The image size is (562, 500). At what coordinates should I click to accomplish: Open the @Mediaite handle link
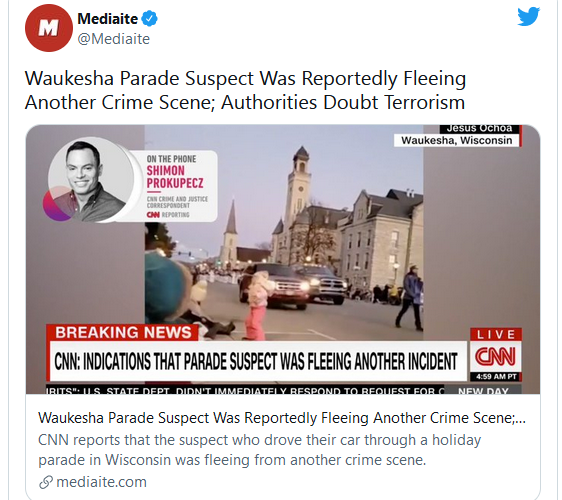click(x=114, y=39)
